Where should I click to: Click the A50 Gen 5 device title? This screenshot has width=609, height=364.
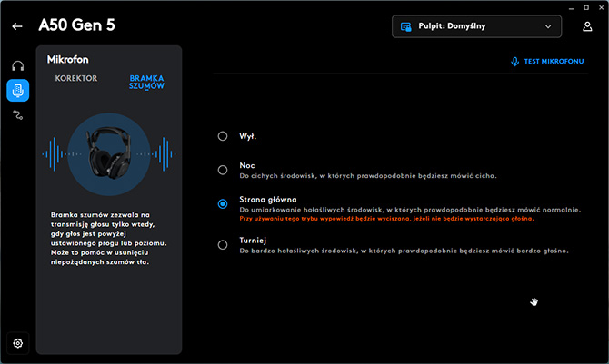[77, 25]
